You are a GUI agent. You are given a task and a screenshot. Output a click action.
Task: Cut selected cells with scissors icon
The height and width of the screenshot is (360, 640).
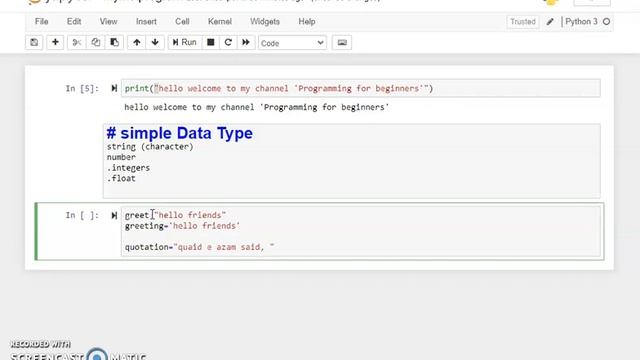pyautogui.click(x=77, y=42)
